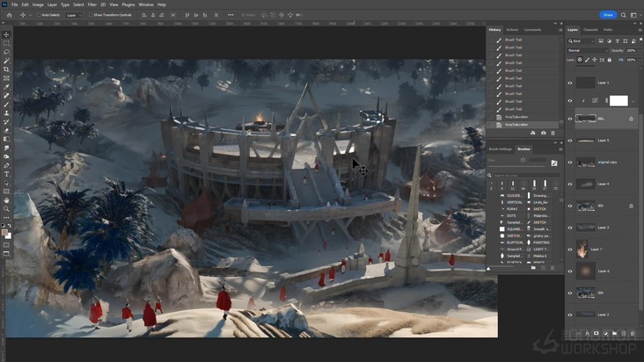The image size is (644, 362).
Task: Open the History panel flyout menu
Action: tap(560, 30)
